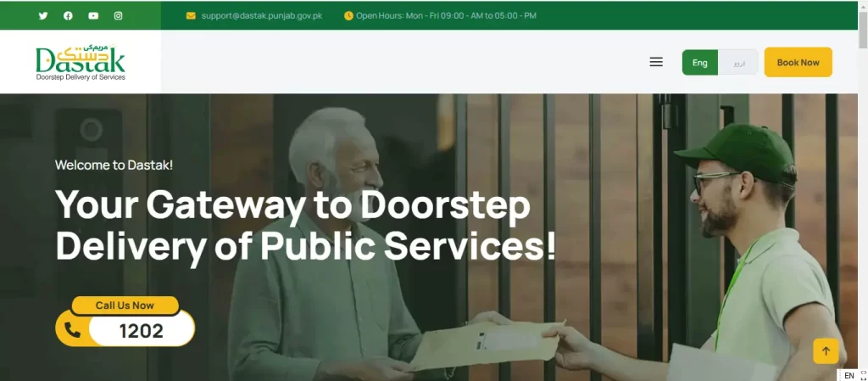The height and width of the screenshot is (381, 868).
Task: Click the Book Now button
Action: pyautogui.click(x=798, y=62)
